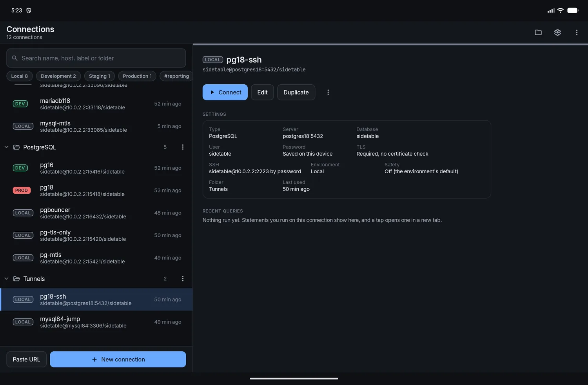Click the Paste URL button
The height and width of the screenshot is (385, 588).
coord(26,360)
